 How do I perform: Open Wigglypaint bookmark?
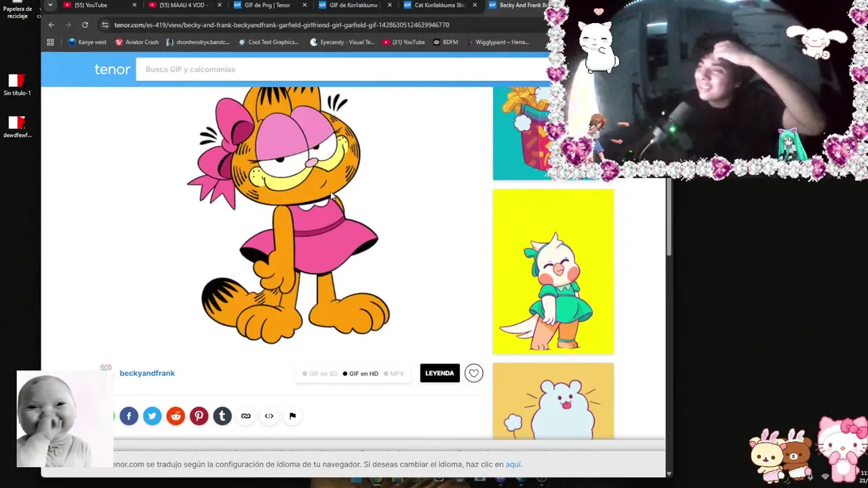[x=497, y=42]
